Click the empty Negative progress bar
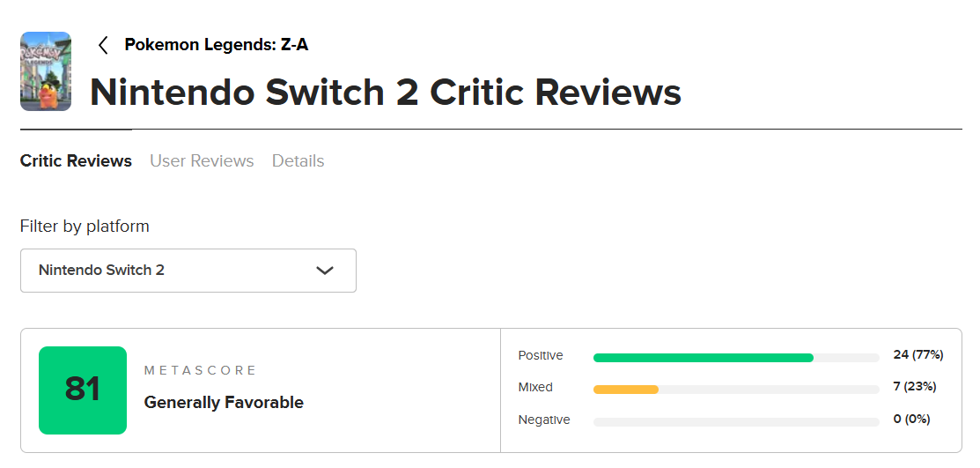 click(x=736, y=422)
